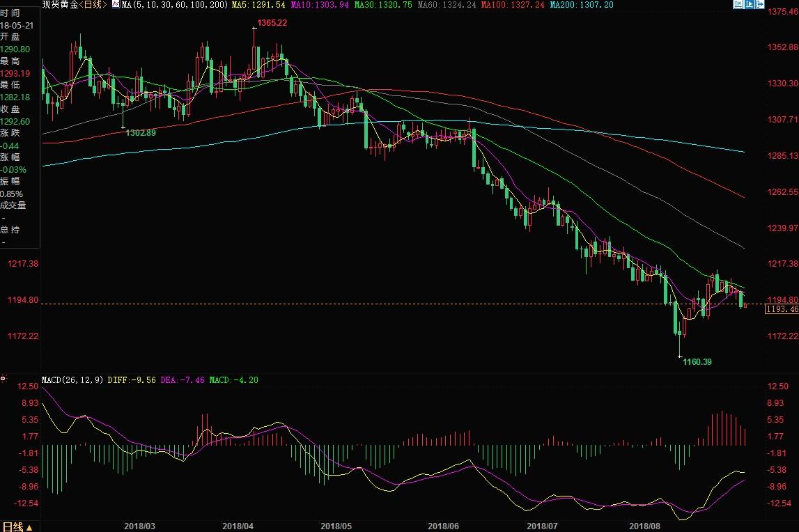
Task: Click the blue highlighted playback icon at top right
Action: (749, 5)
